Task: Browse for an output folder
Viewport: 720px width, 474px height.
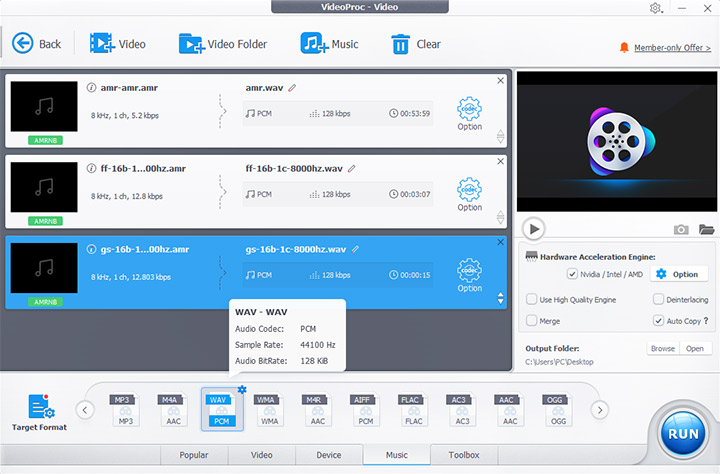Action: [663, 349]
